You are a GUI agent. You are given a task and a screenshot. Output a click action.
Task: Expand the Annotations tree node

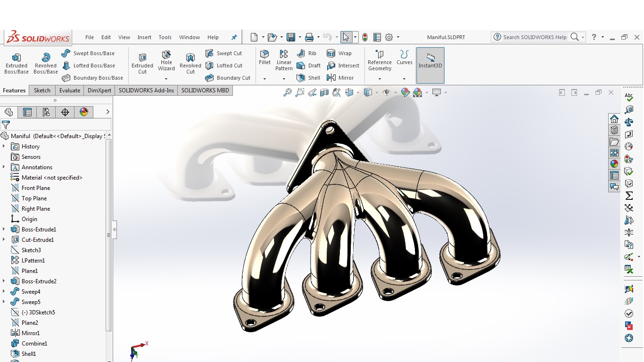4,167
